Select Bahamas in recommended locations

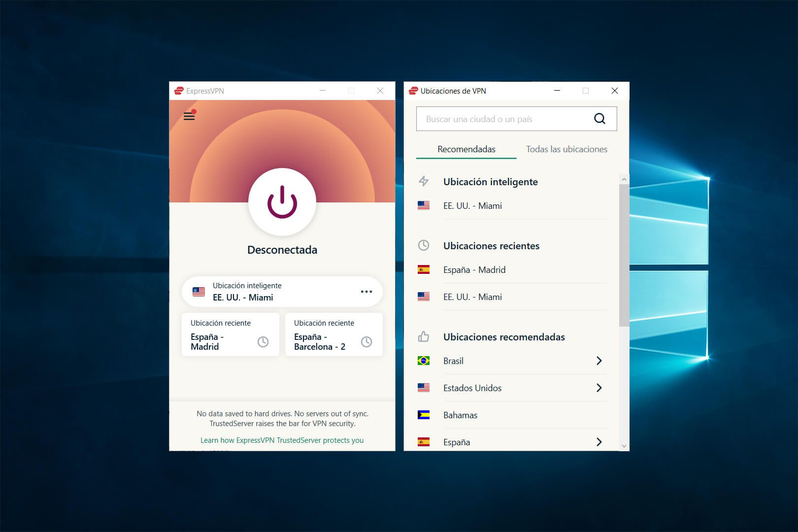[512, 415]
